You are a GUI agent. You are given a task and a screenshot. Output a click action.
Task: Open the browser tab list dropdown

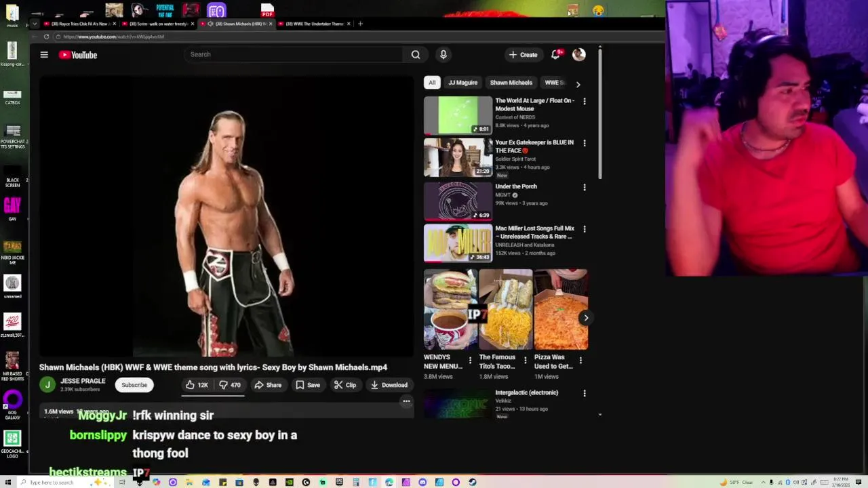pyautogui.click(x=35, y=24)
